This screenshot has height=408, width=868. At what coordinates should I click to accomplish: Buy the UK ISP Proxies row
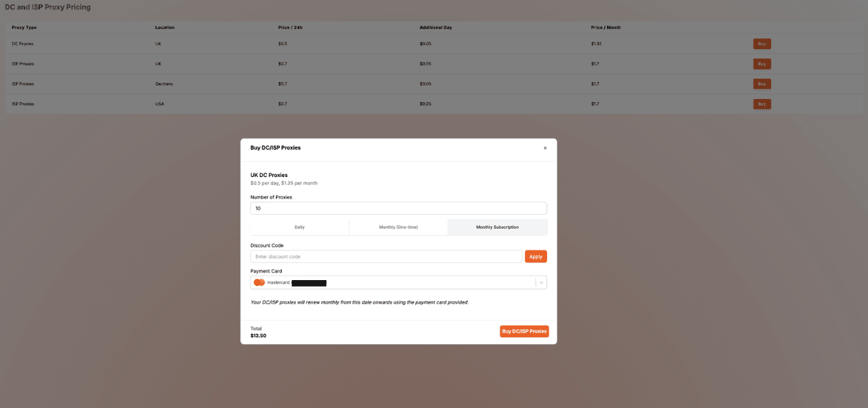pyautogui.click(x=762, y=64)
